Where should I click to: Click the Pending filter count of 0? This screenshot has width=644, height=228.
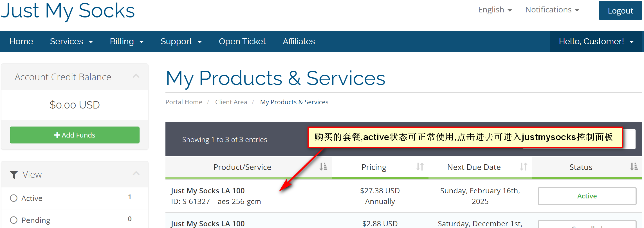coord(130,219)
